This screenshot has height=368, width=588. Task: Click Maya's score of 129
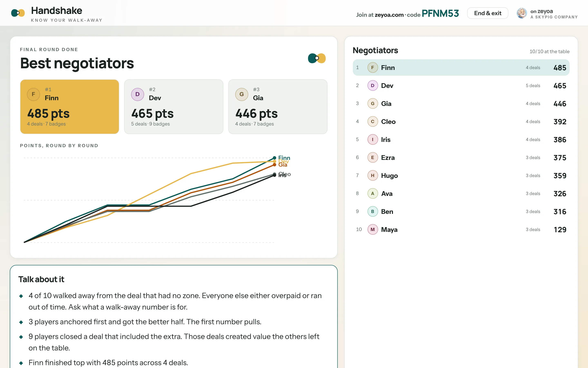coord(560,230)
